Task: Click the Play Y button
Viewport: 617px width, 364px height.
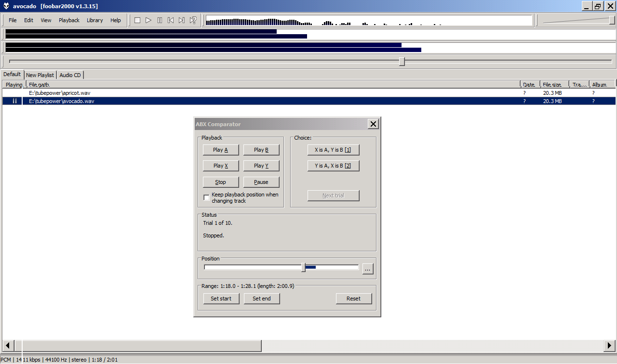Action: [x=261, y=166]
